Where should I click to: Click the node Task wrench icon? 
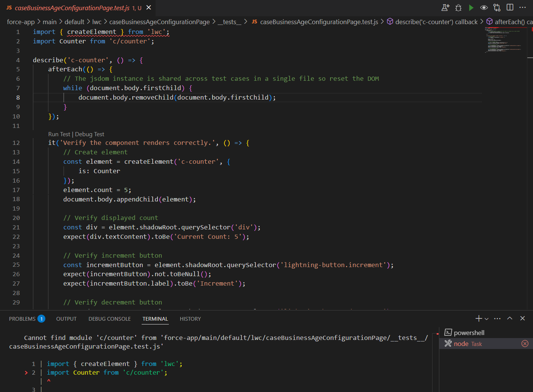[x=448, y=343]
